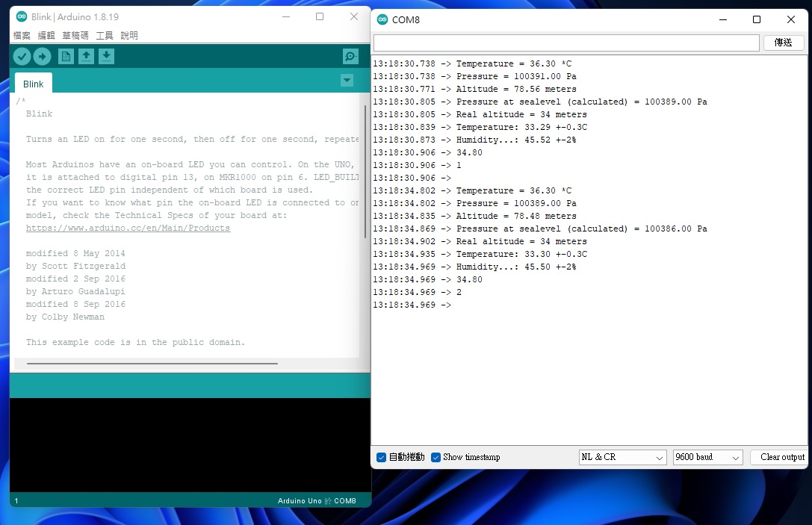812x525 pixels.
Task: Click the Verify sketch checkmark icon
Action: point(22,56)
